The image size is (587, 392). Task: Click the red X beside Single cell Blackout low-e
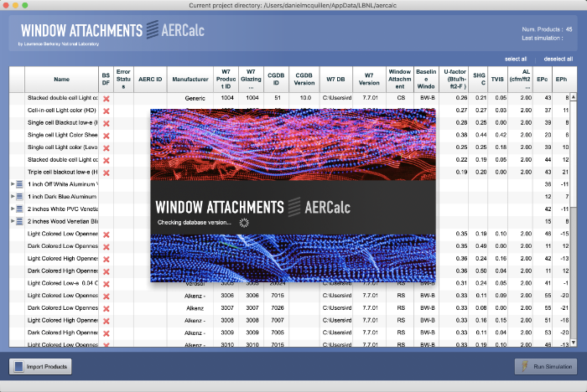point(106,123)
